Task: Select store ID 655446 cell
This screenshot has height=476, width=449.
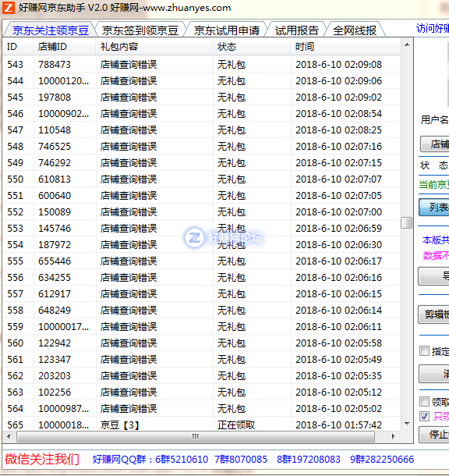Action: pyautogui.click(x=55, y=261)
